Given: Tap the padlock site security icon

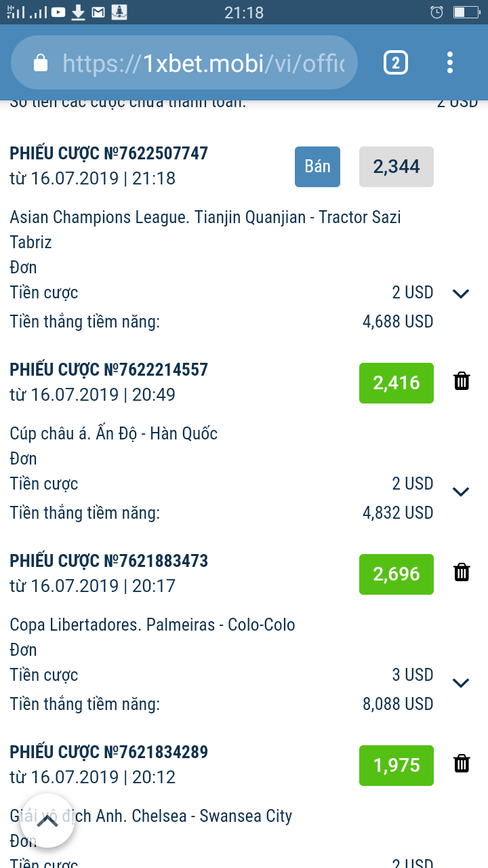Looking at the screenshot, I should [x=41, y=63].
